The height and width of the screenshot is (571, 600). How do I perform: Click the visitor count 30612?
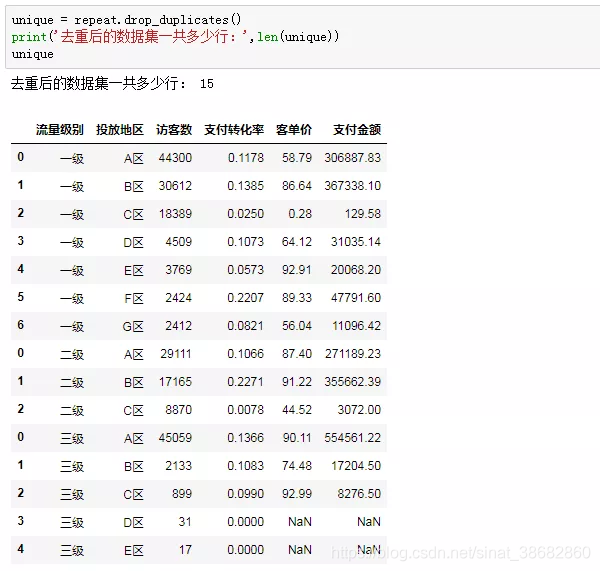click(175, 186)
